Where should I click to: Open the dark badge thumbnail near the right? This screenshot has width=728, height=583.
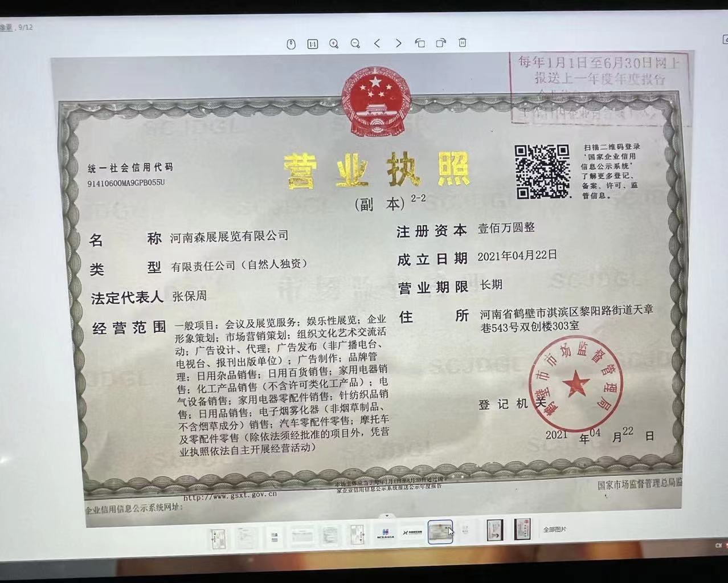click(x=493, y=531)
